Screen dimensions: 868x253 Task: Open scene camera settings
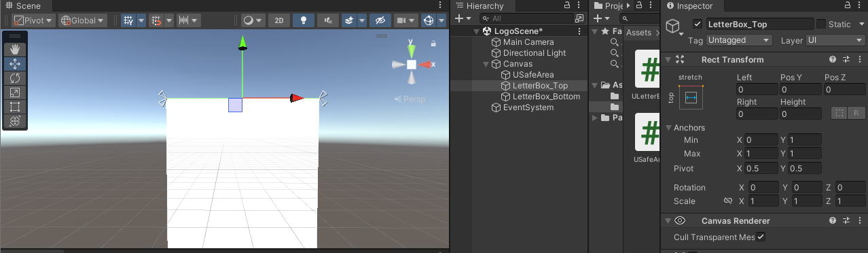tap(406, 20)
